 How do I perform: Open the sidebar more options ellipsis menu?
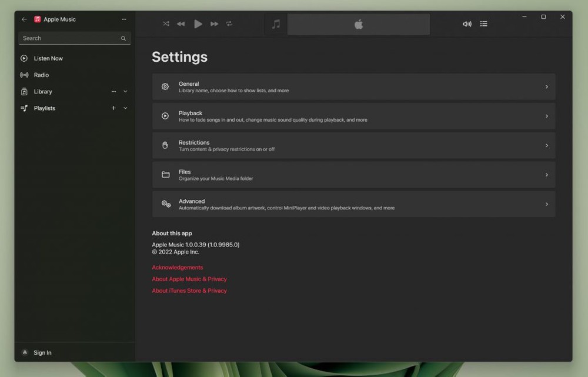[x=124, y=19]
